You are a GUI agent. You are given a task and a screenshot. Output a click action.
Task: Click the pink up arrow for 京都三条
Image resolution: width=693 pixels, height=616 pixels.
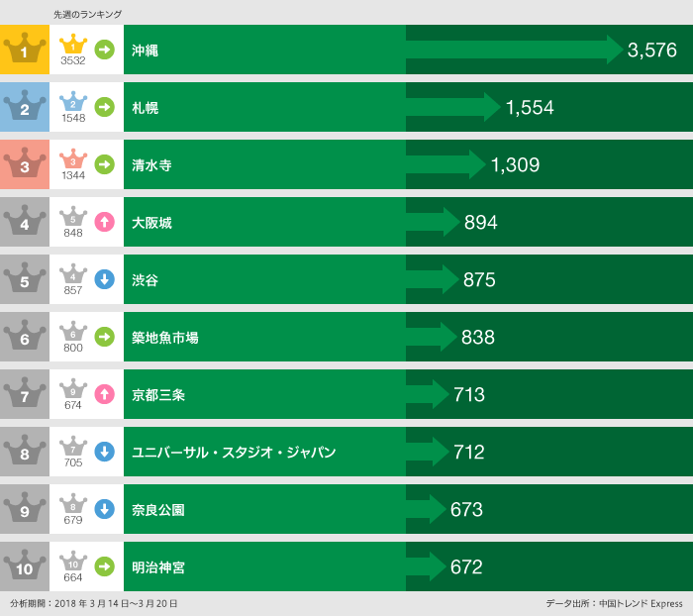[x=104, y=394]
